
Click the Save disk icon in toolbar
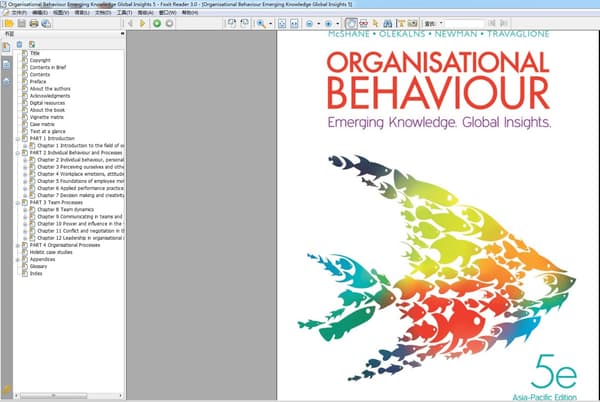point(21,23)
